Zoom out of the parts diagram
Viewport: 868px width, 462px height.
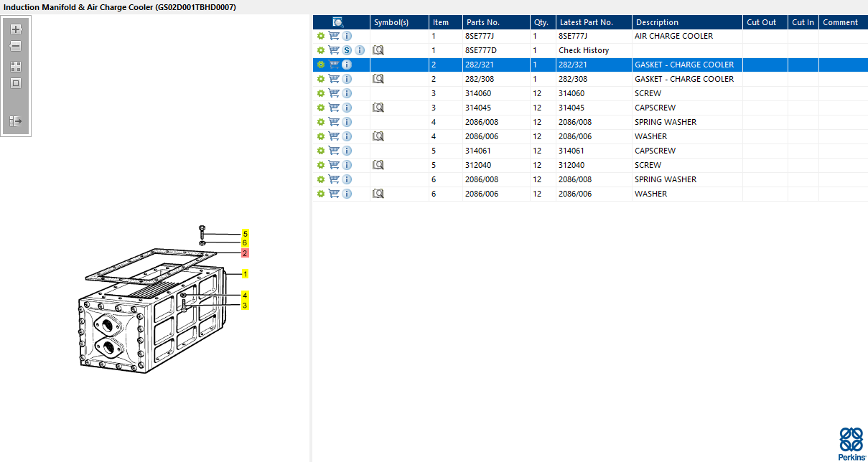tap(16, 46)
